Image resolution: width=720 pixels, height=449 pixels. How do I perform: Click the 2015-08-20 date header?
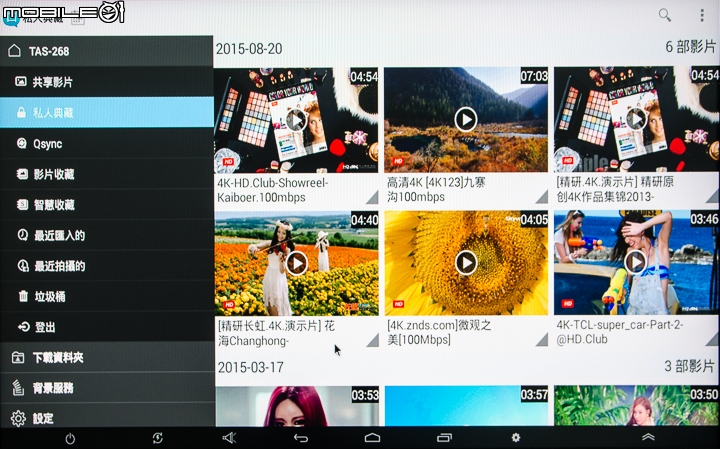[x=249, y=49]
